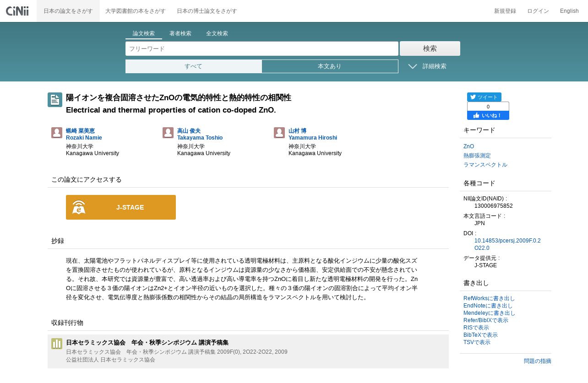Switch to 全文検索 tab

coord(217,33)
